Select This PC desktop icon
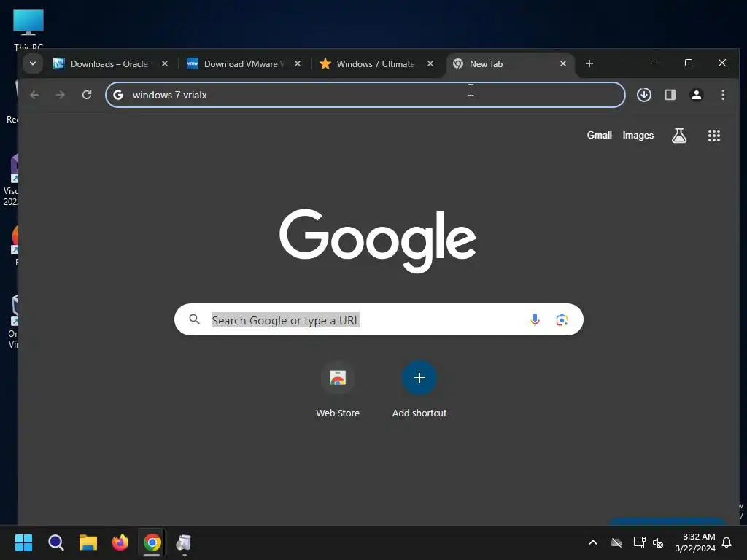Screen dimensions: 747x560 [x=28, y=28]
